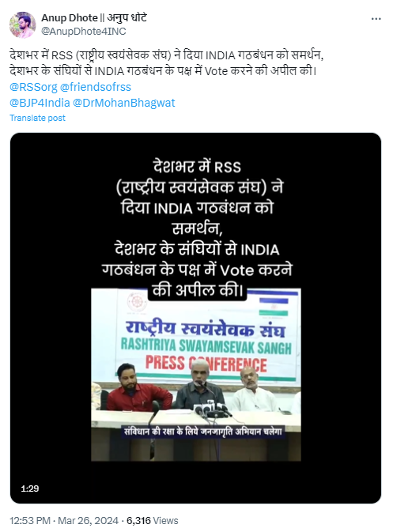Viewport: 393px width, 532px height.
Task: Click the 1:29 video duration badge
Action: coord(30,489)
